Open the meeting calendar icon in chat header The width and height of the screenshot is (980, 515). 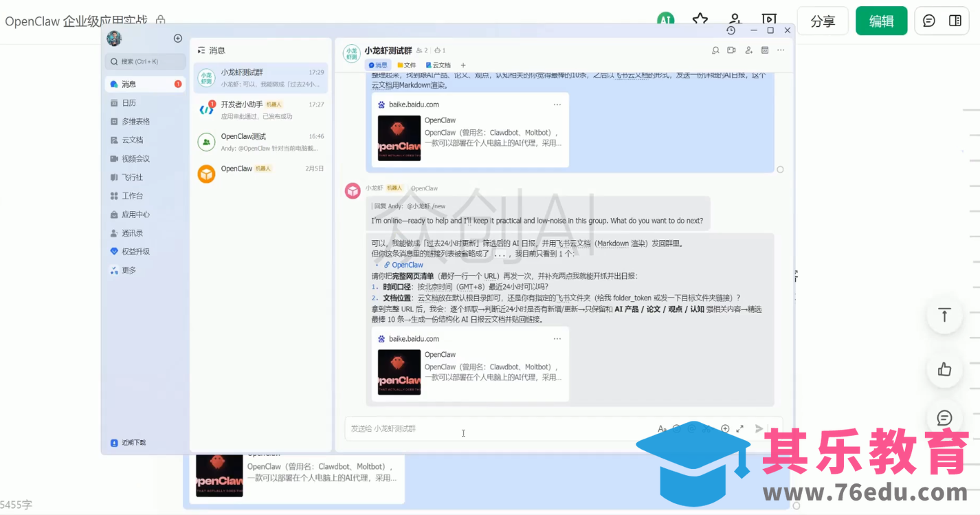(765, 50)
